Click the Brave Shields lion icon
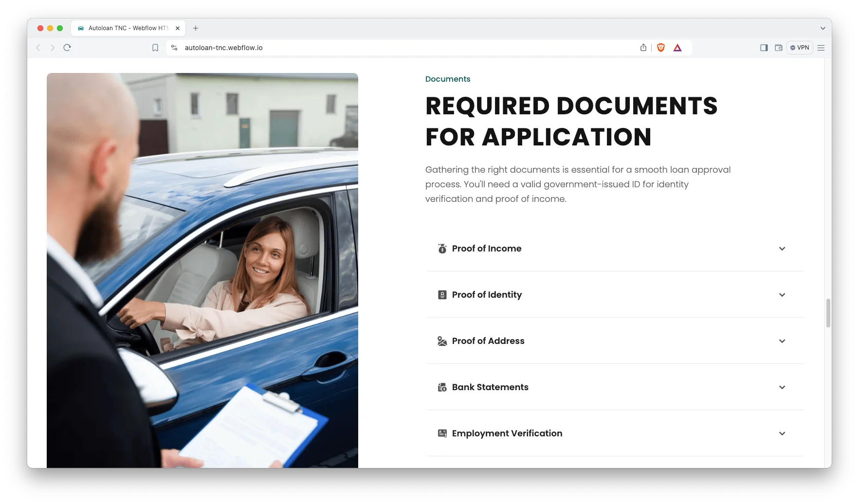859x504 pixels. 660,48
